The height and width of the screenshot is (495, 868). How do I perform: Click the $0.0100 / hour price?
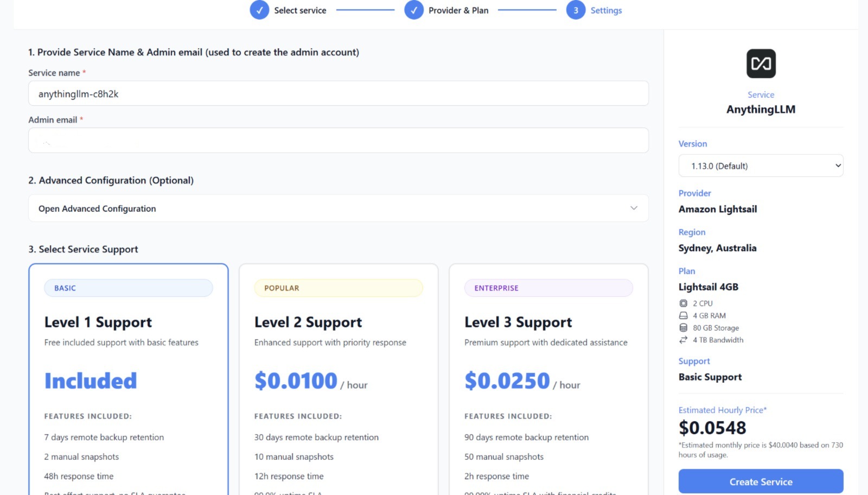[x=311, y=381]
